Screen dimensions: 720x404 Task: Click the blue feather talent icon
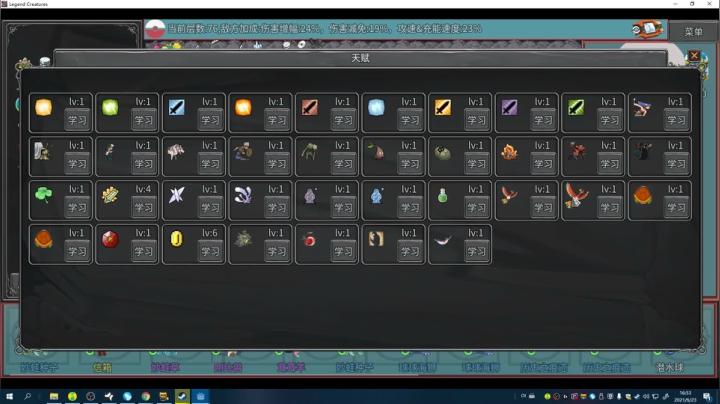(443, 240)
